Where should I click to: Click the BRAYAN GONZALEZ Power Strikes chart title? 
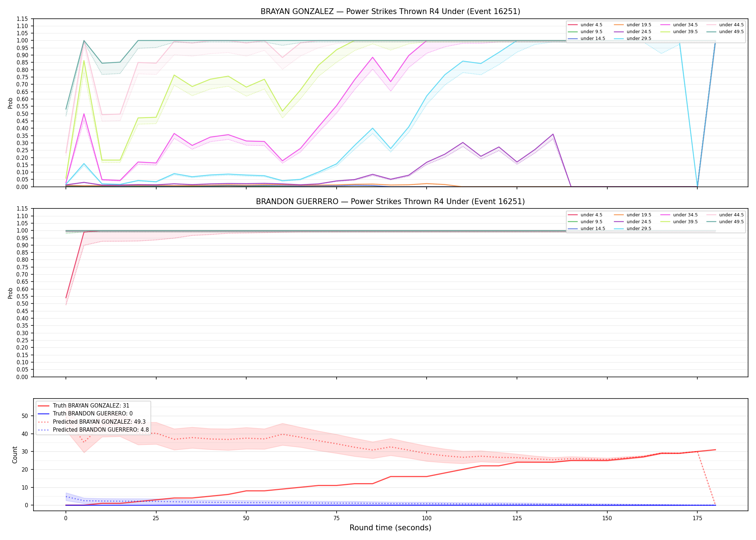tap(390, 12)
